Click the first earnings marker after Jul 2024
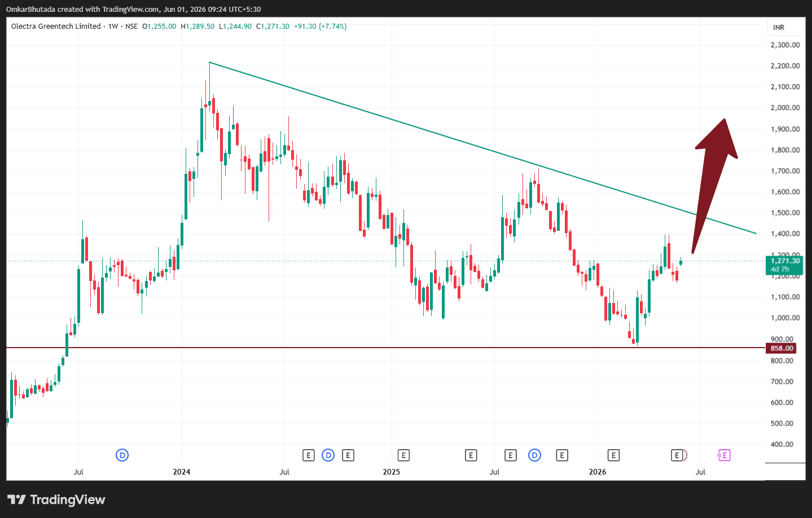The height and width of the screenshot is (518, 812). tap(308, 455)
